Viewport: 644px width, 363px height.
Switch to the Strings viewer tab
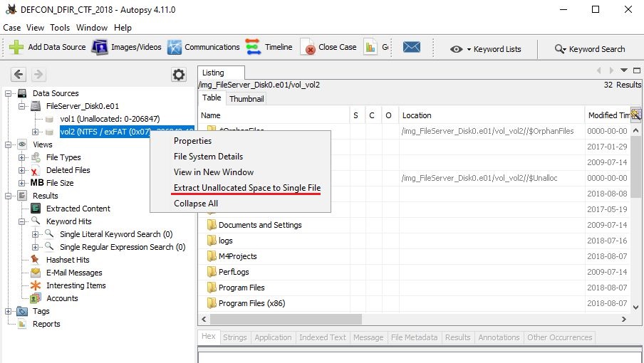click(x=235, y=337)
